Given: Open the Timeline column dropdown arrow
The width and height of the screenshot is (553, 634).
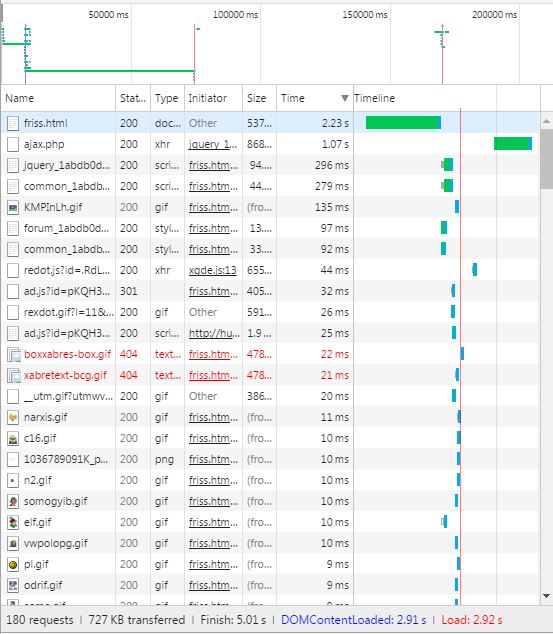Looking at the screenshot, I should pyautogui.click(x=344, y=98).
